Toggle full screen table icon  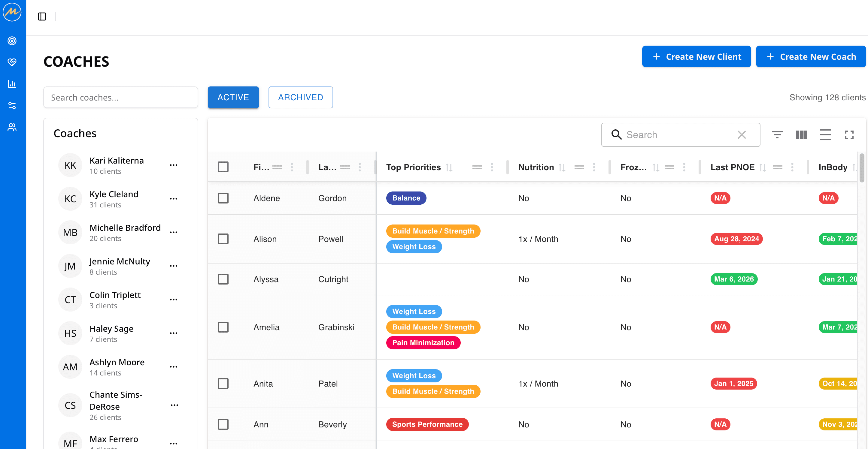pyautogui.click(x=849, y=135)
